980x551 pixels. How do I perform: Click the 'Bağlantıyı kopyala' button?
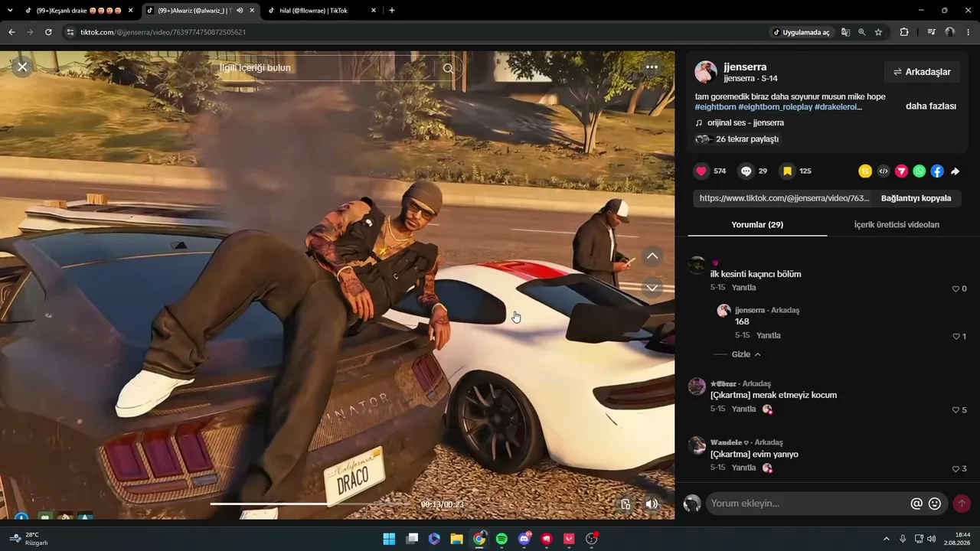pos(916,198)
